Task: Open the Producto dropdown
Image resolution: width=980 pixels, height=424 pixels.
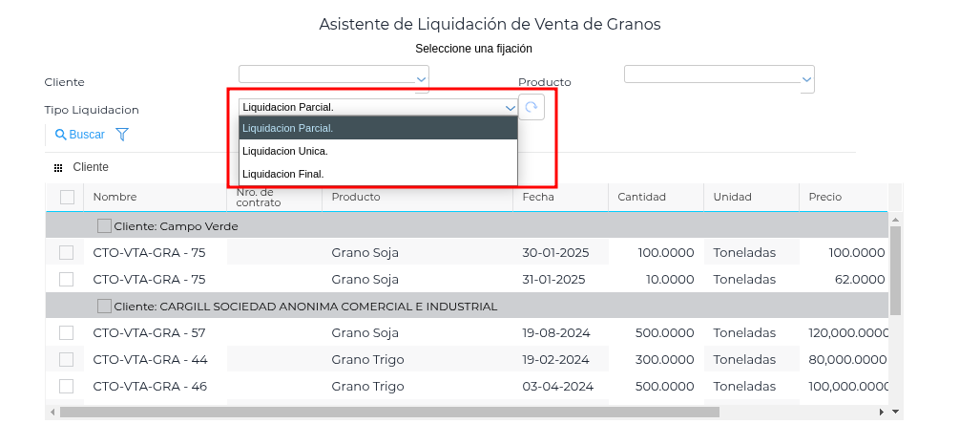Action: click(806, 79)
